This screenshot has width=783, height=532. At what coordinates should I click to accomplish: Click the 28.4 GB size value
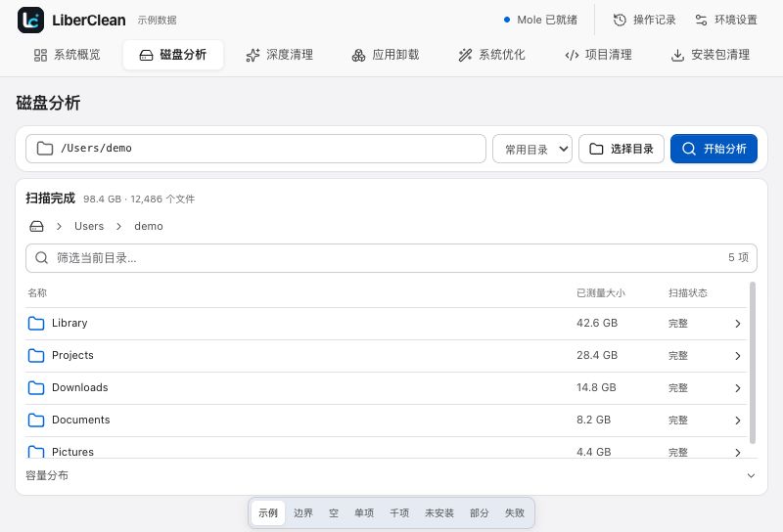597,355
